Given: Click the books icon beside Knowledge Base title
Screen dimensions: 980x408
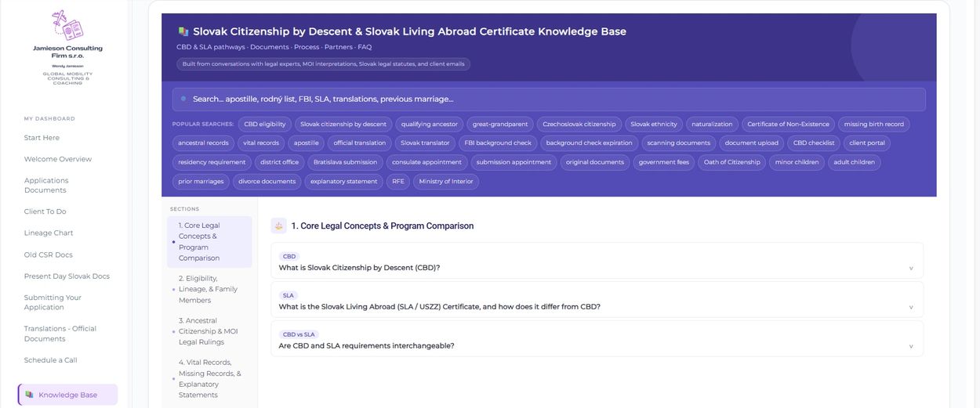Looking at the screenshot, I should (x=183, y=31).
